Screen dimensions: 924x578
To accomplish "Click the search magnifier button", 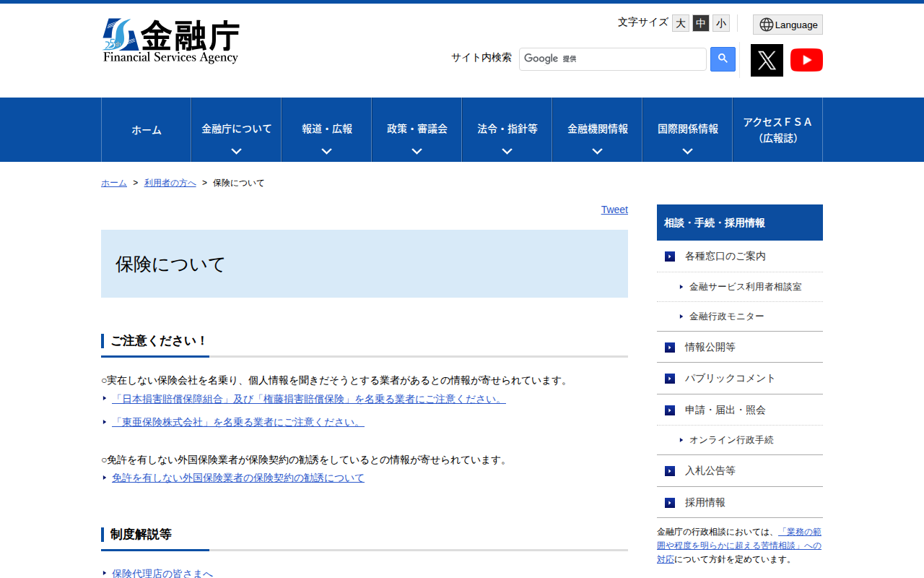I will (723, 59).
